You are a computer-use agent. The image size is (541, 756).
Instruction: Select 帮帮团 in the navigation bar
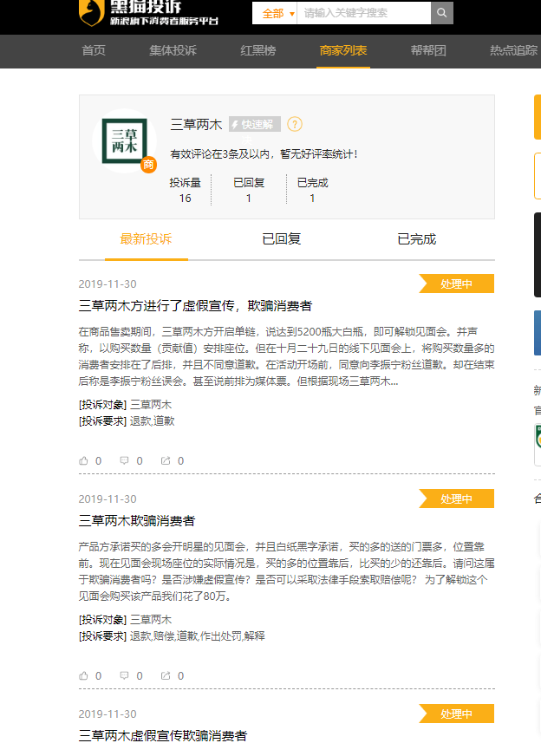(x=428, y=50)
